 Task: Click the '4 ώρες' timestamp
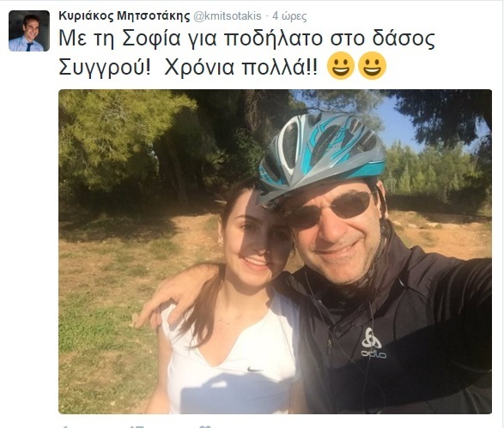(x=289, y=16)
